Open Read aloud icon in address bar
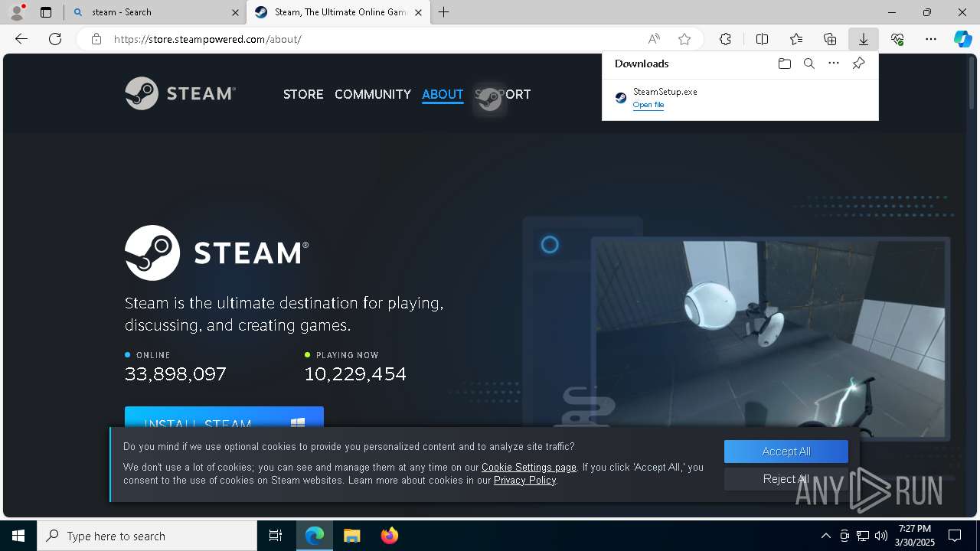 click(654, 39)
